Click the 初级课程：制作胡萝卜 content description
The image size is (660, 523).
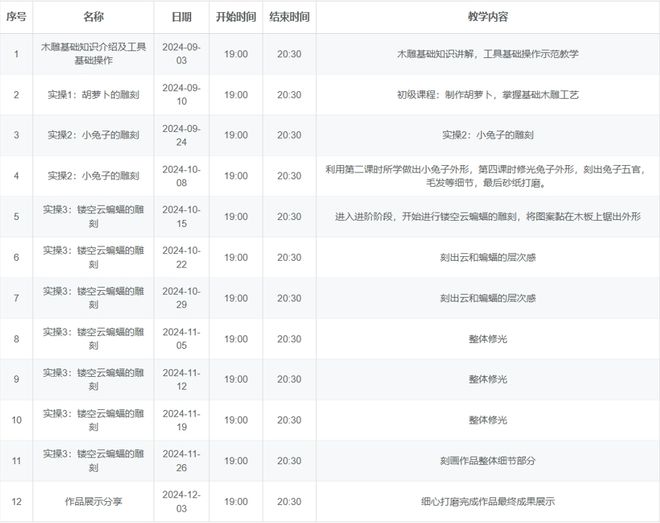(x=487, y=95)
